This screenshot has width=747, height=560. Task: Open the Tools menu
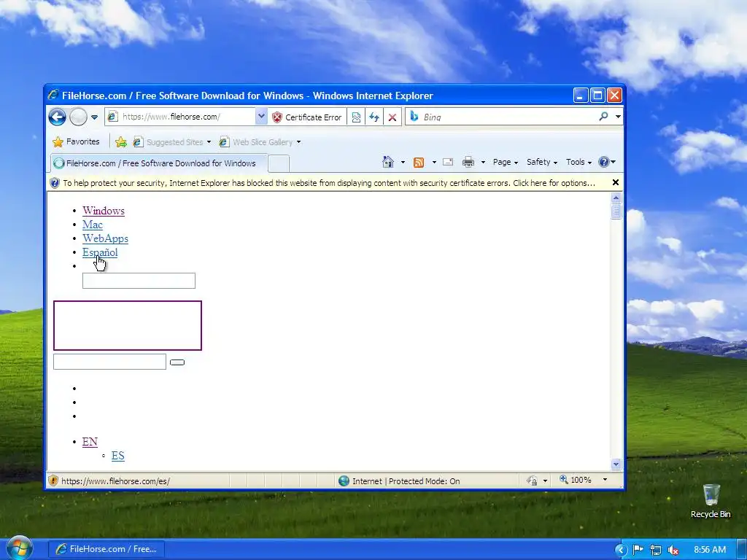tap(578, 162)
